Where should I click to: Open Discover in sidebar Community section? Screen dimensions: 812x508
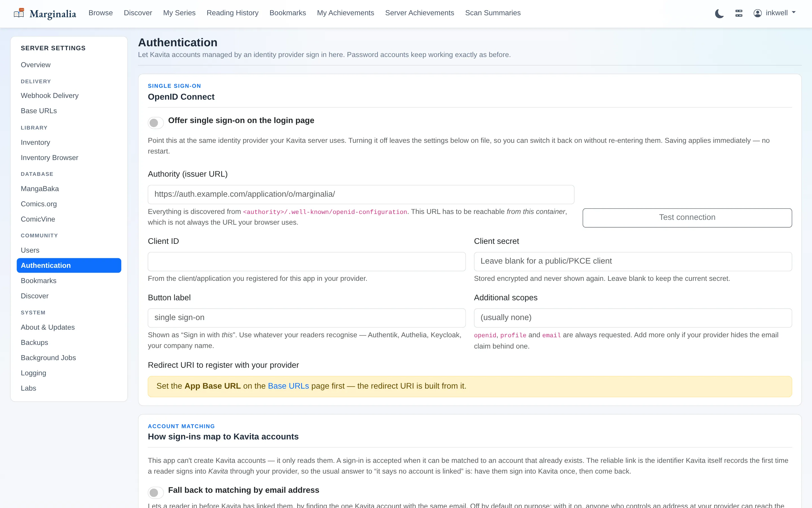point(69,296)
